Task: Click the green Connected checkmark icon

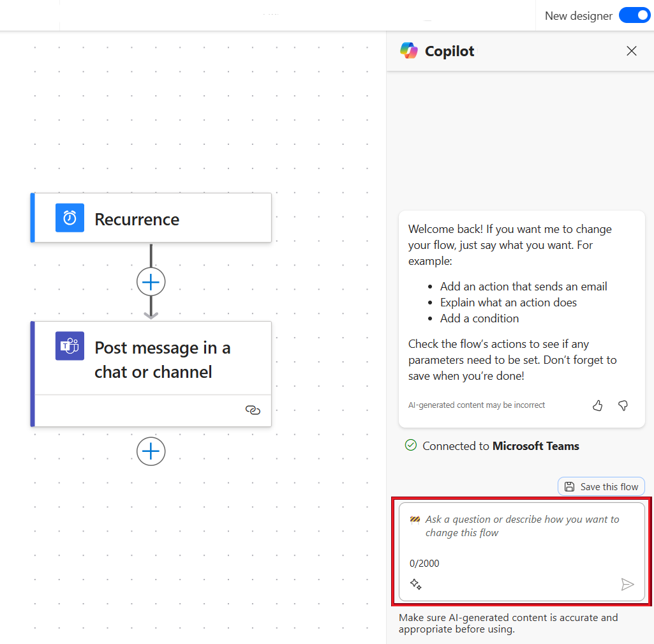Action: pyautogui.click(x=411, y=445)
